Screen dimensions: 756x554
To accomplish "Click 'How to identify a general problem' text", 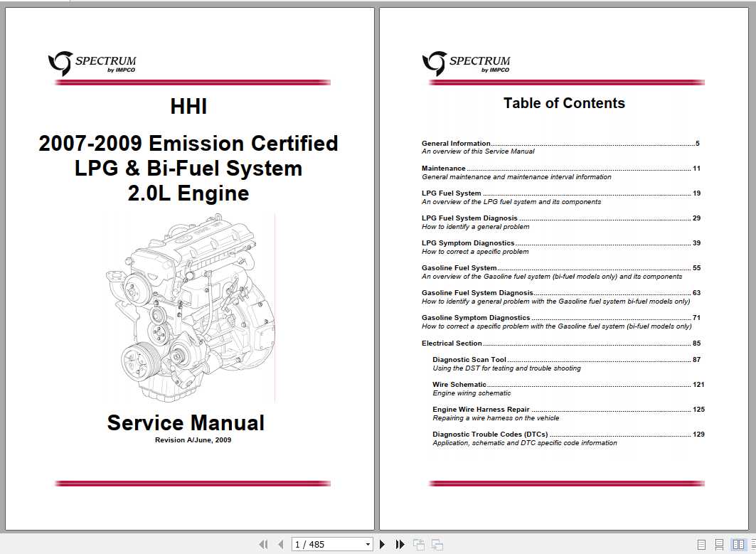I will pyautogui.click(x=475, y=227).
